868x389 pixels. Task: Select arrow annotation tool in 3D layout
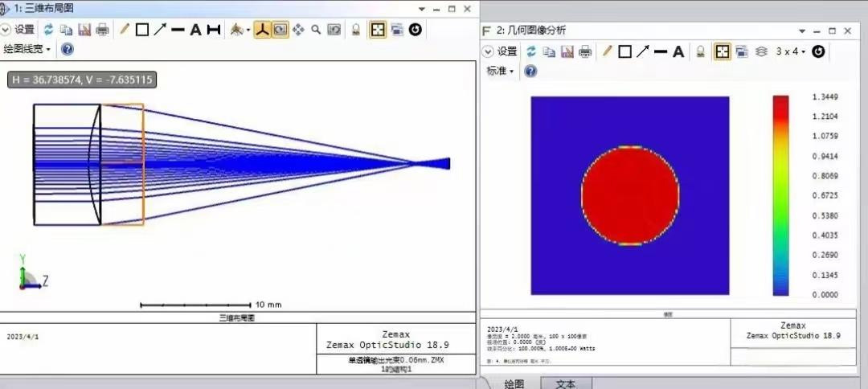coord(159,29)
